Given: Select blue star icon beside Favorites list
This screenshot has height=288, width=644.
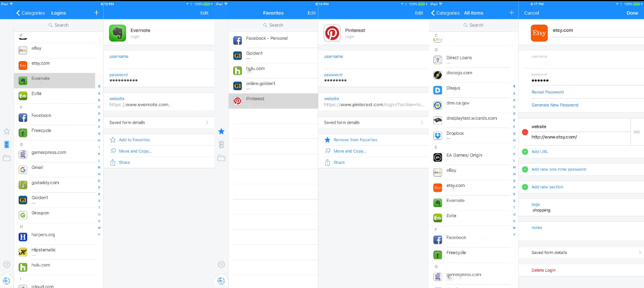Looking at the screenshot, I should click(221, 132).
